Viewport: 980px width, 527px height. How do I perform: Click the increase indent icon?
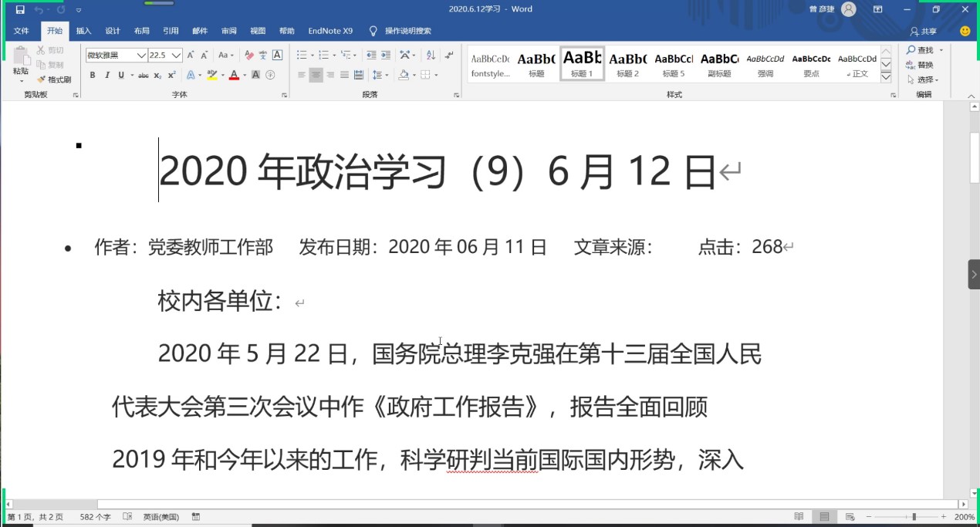point(386,56)
